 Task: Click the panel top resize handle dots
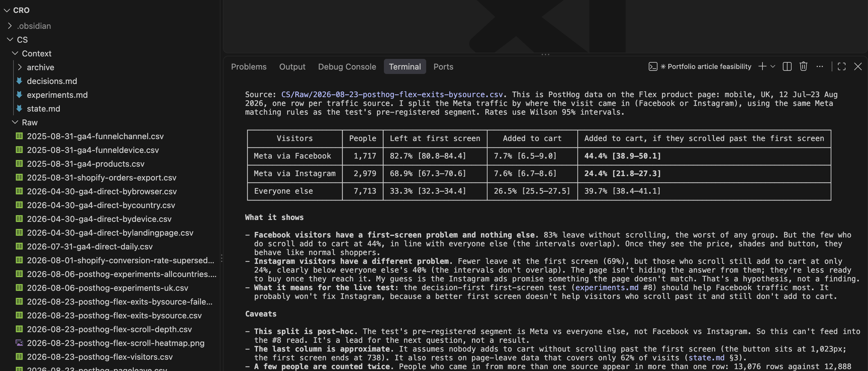(545, 54)
